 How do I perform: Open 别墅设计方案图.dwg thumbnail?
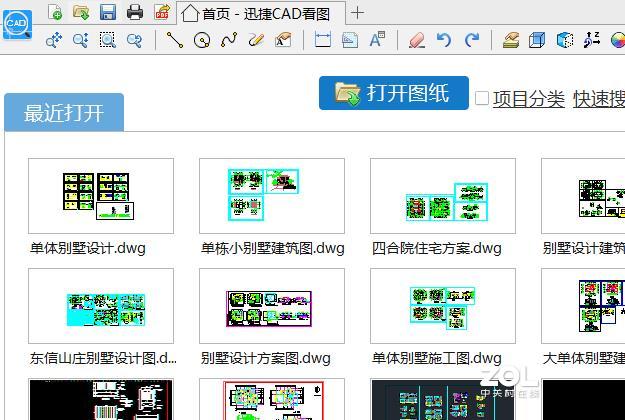click(272, 306)
